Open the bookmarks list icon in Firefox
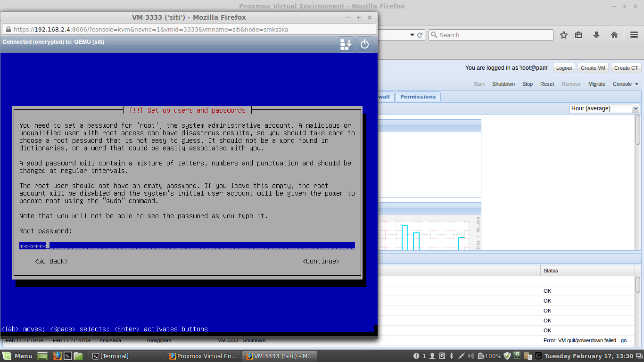Screen dimensions: 644x362 pos(579,35)
